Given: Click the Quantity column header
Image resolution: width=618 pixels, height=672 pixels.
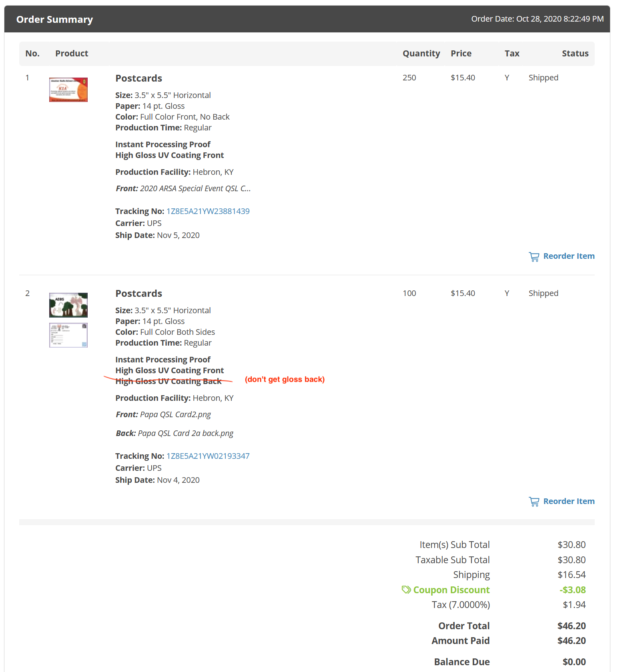Looking at the screenshot, I should click(x=421, y=54).
